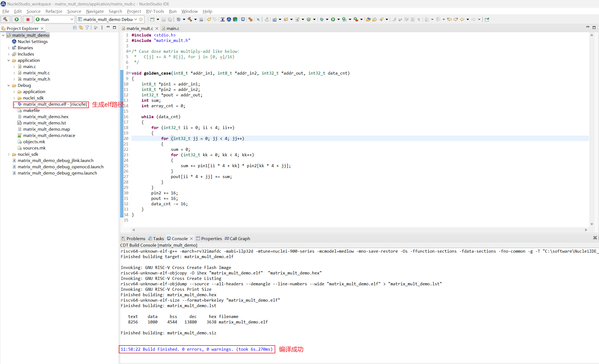
Task: Switch to the main.c editor tab
Action: (171, 28)
